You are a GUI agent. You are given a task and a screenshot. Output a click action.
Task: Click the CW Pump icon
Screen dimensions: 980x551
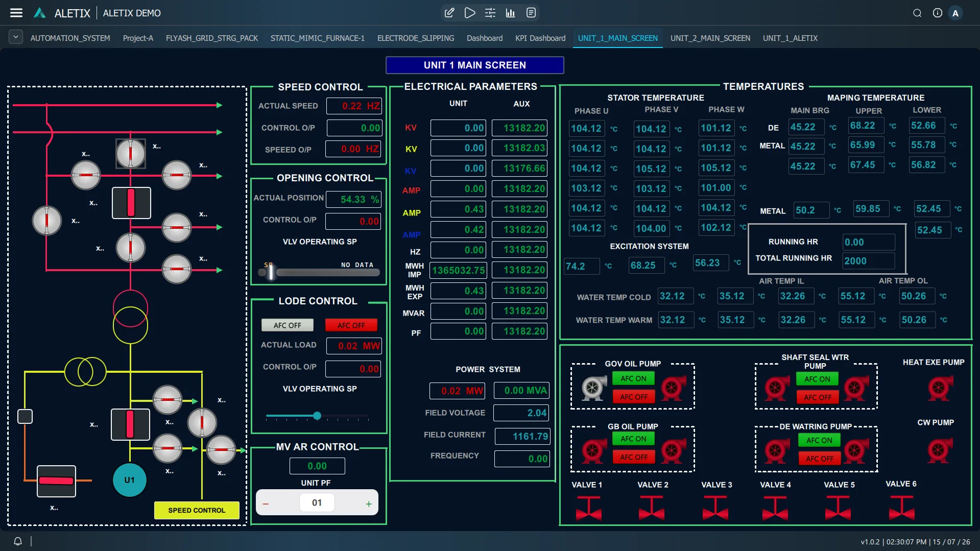point(939,450)
